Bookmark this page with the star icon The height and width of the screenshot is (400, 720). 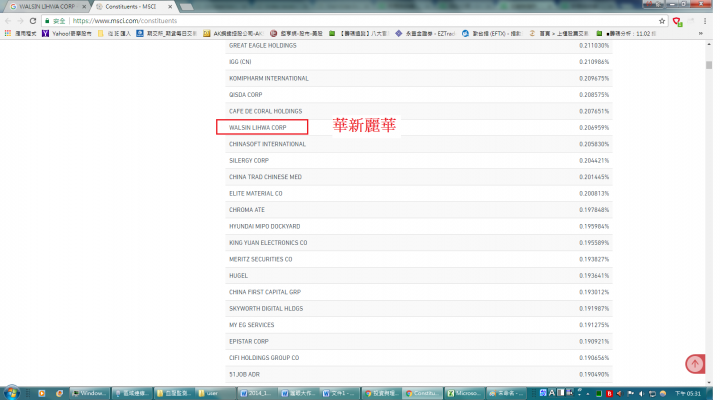(x=662, y=21)
